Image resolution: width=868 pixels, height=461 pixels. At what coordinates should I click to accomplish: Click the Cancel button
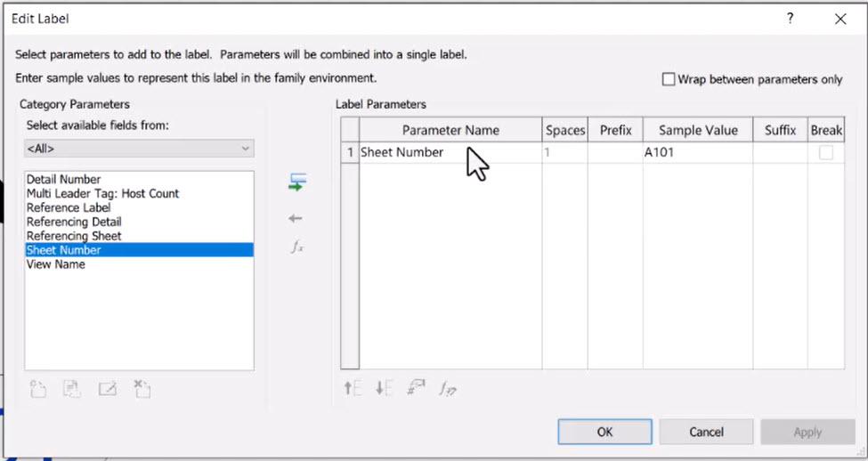click(706, 432)
